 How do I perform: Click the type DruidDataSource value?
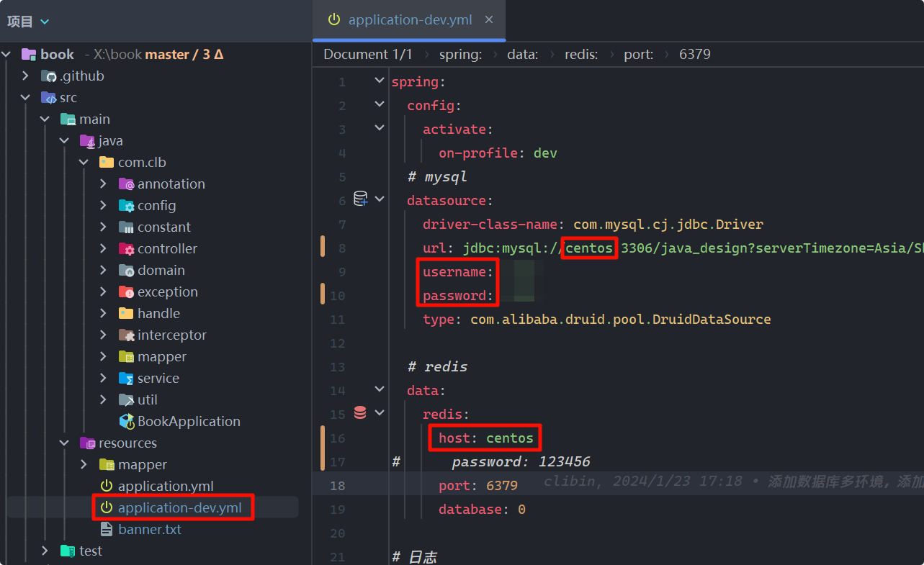click(621, 319)
